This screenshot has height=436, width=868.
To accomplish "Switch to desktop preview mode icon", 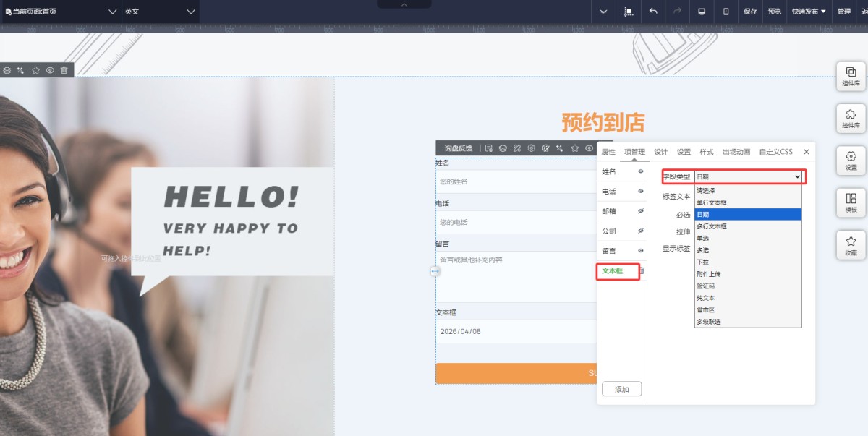I will (x=702, y=12).
